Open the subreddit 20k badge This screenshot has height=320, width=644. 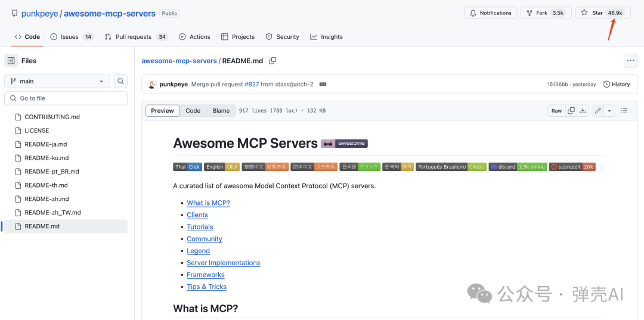(572, 167)
